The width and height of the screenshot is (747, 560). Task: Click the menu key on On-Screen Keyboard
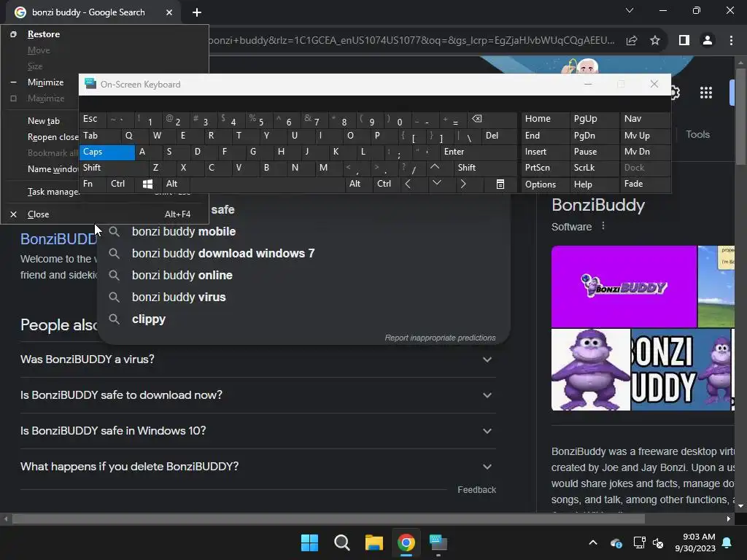point(500,184)
